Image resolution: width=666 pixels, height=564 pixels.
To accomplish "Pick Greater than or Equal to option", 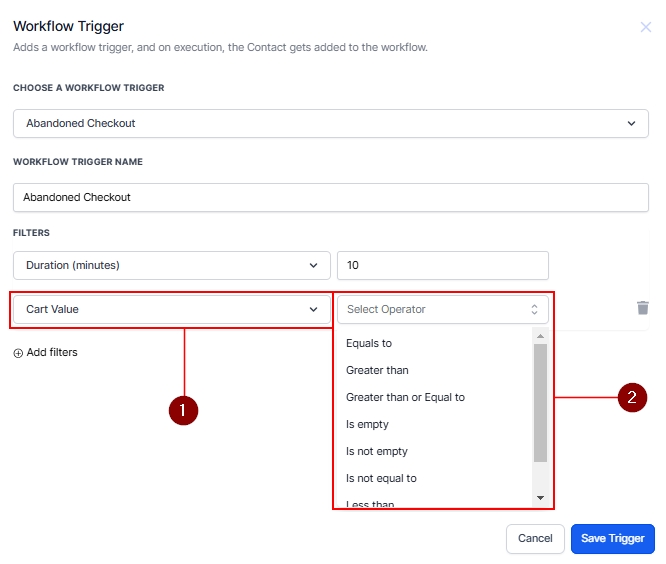I will click(x=405, y=397).
